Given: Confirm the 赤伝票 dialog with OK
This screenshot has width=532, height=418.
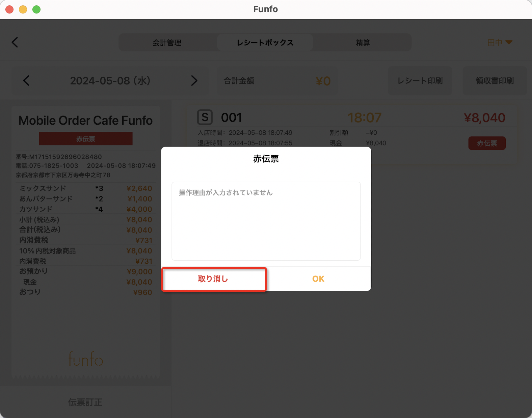Looking at the screenshot, I should [x=318, y=279].
